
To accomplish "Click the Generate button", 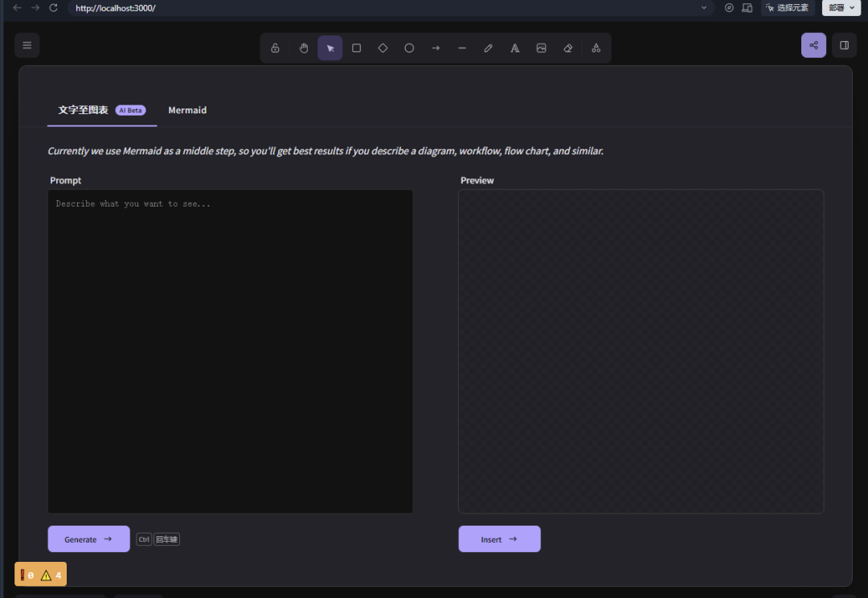I will pos(89,539).
